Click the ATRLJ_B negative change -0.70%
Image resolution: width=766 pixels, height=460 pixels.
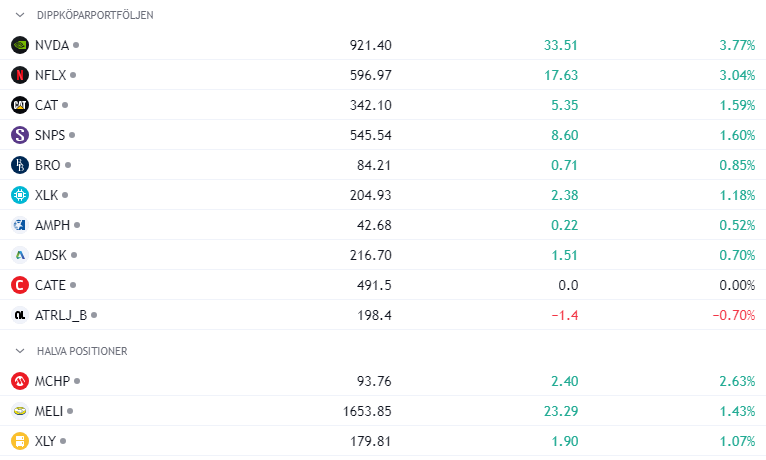(734, 315)
